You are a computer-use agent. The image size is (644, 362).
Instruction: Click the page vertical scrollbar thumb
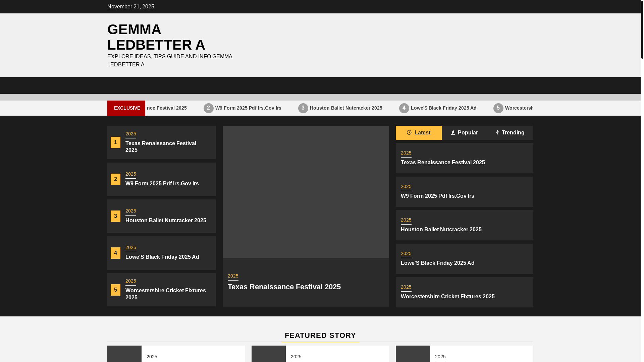click(x=642, y=29)
